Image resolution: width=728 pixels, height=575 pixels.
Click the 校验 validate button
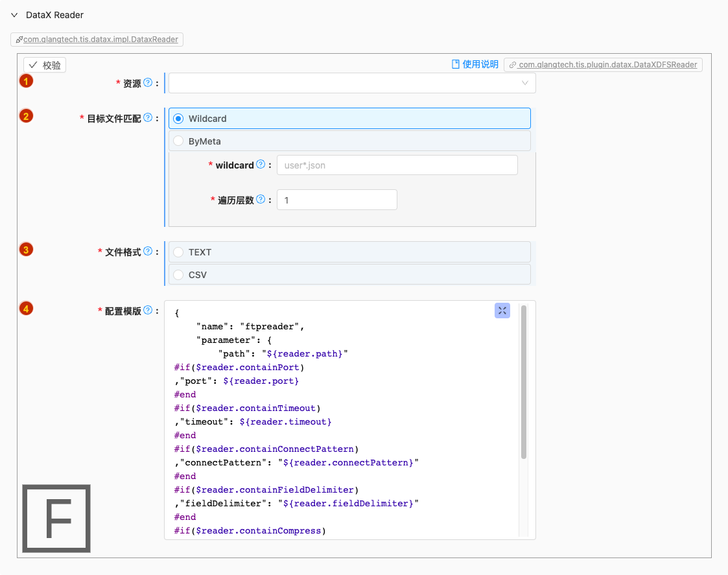point(45,65)
